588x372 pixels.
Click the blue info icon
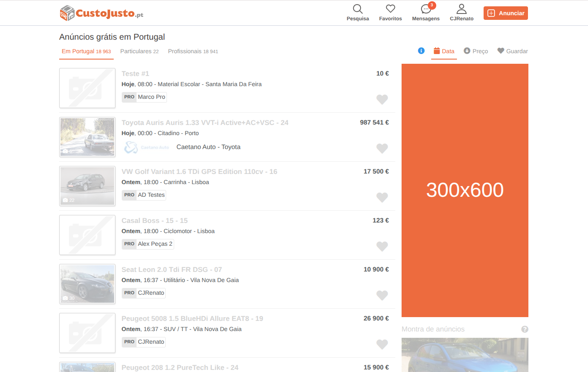coord(421,51)
